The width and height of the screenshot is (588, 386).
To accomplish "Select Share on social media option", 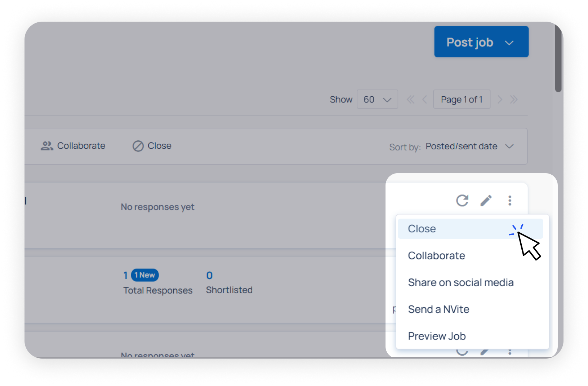I will click(460, 282).
